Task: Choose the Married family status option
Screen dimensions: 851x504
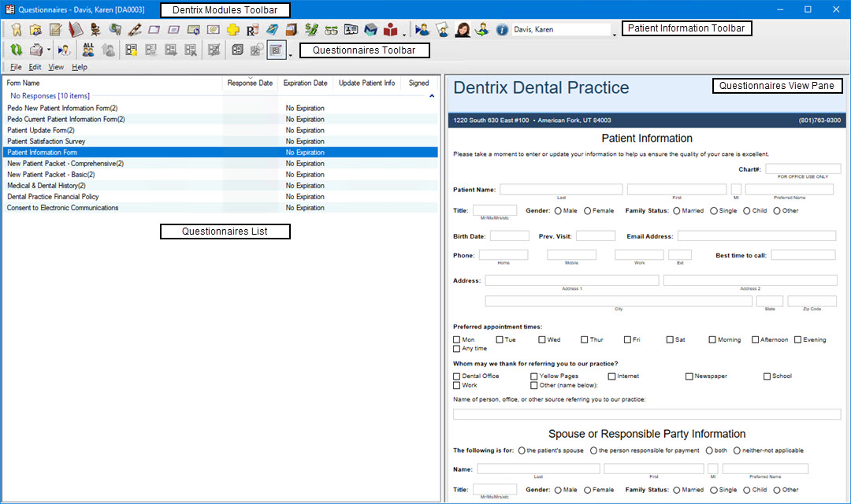Action: [x=677, y=211]
